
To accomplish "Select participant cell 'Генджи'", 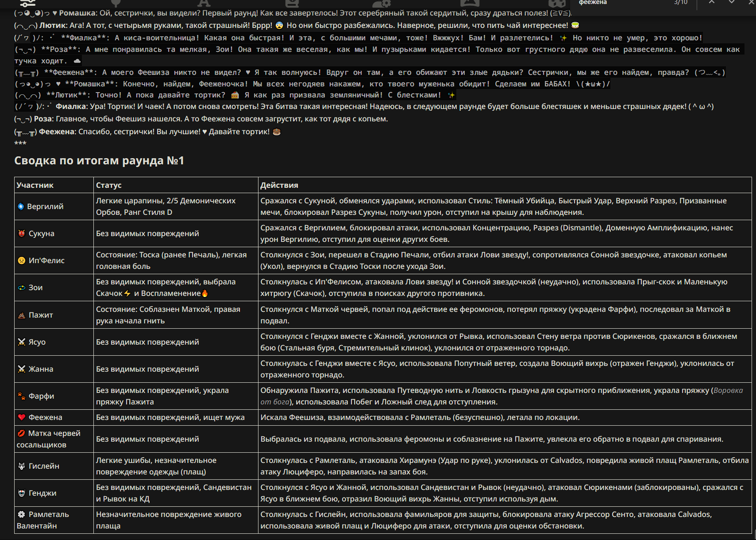I will pyautogui.click(x=54, y=493).
